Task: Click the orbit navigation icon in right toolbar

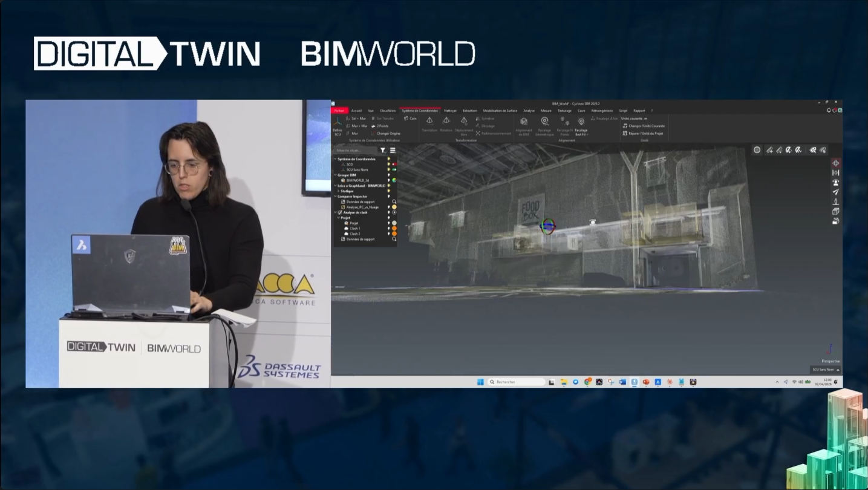Action: click(836, 163)
